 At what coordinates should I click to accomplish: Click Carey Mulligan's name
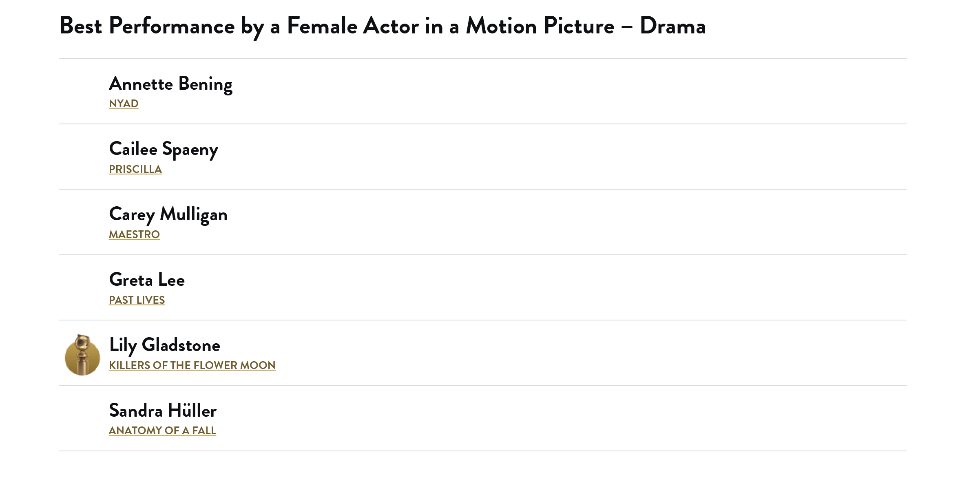[168, 214]
